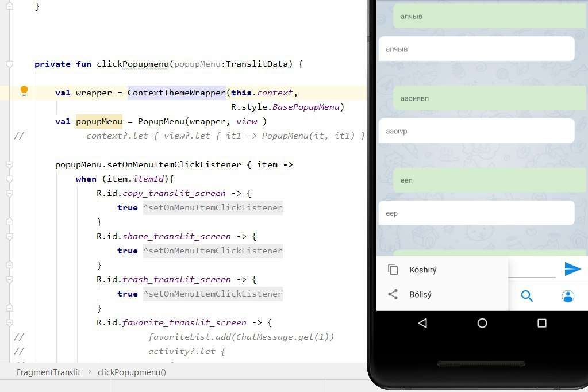Viewport: 588px width, 392px height.
Task: Click the yellow lightbulb intention icon
Action: pyautogui.click(x=24, y=91)
